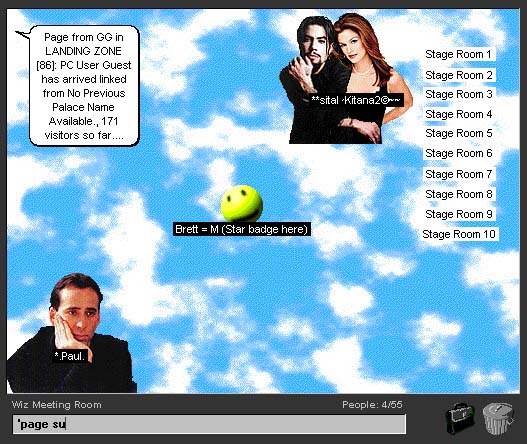Click the Wiz Meeting Room name label
Image resolution: width=527 pixels, height=444 pixels.
[x=56, y=405]
